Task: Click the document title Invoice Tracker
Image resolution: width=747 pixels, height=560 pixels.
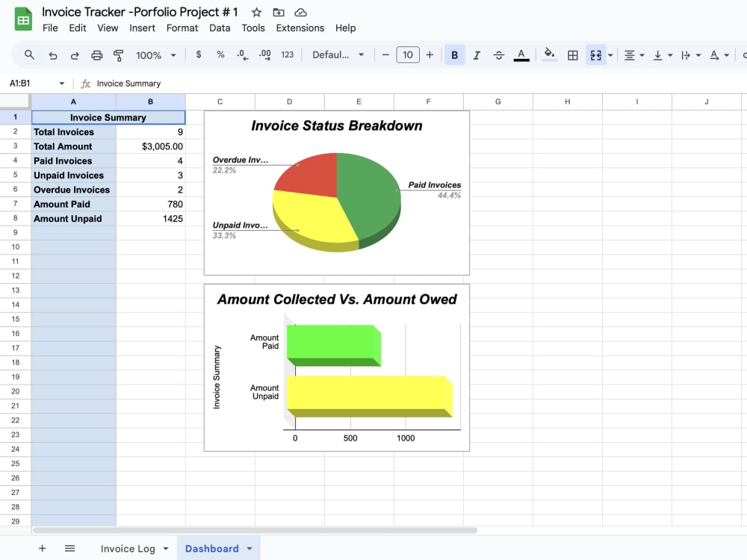Action: [140, 12]
